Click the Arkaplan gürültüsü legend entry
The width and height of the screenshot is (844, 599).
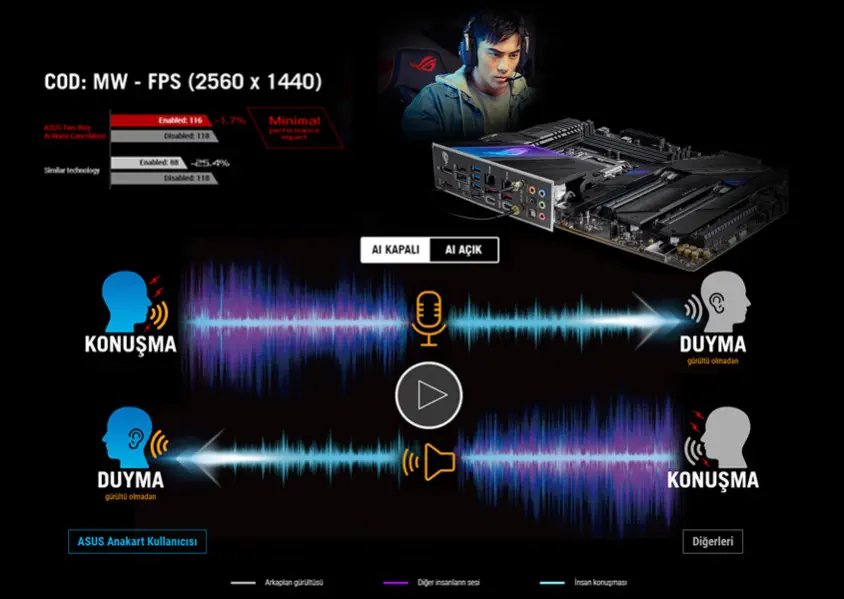click(277, 582)
